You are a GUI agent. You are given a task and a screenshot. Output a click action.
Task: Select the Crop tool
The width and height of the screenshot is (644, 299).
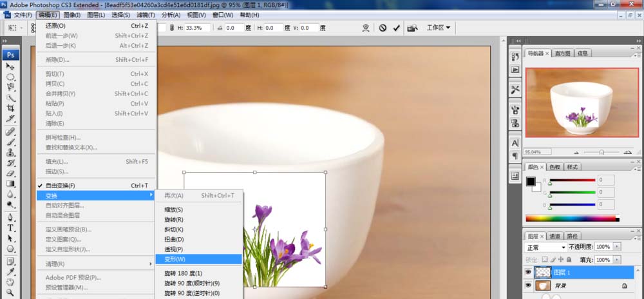(10, 108)
